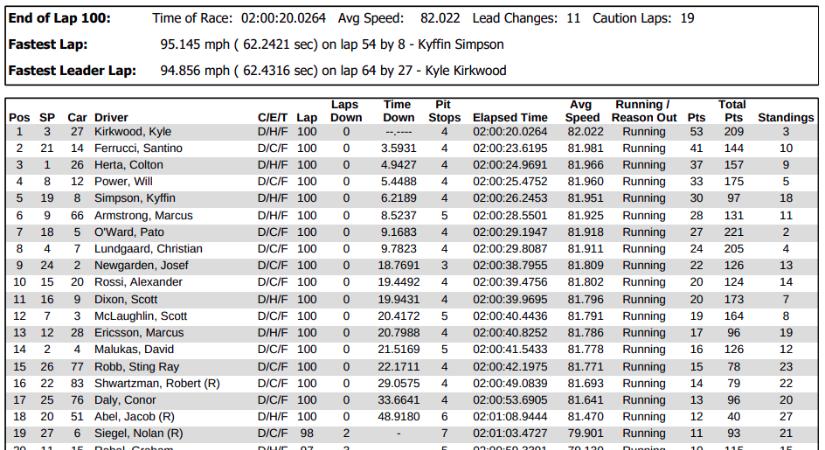Click the 'Car' column header
Screen dimensions: 825x450
tap(77, 118)
